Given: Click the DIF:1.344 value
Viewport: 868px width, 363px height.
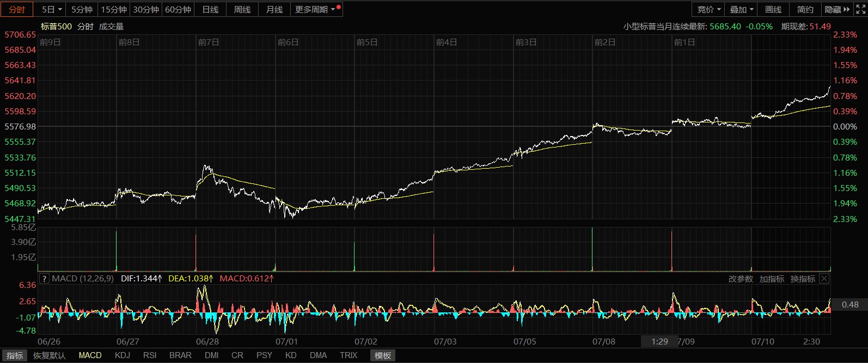Looking at the screenshot, I should pyautogui.click(x=142, y=279).
